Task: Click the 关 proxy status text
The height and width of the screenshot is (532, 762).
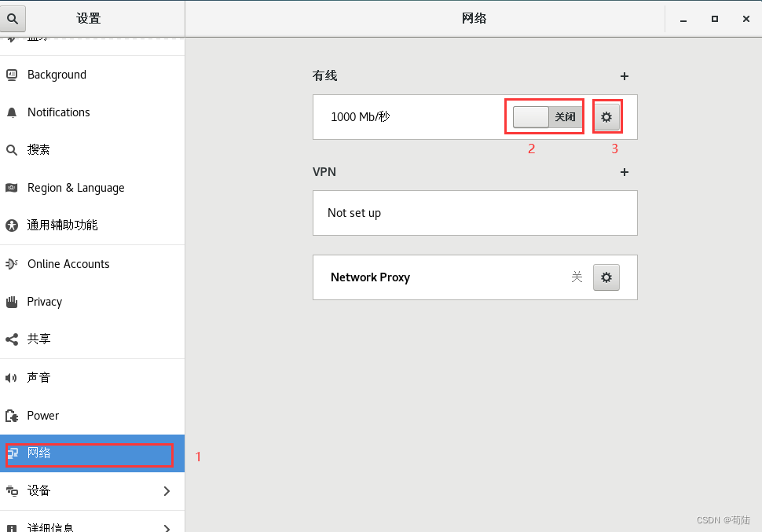Action: click(577, 277)
